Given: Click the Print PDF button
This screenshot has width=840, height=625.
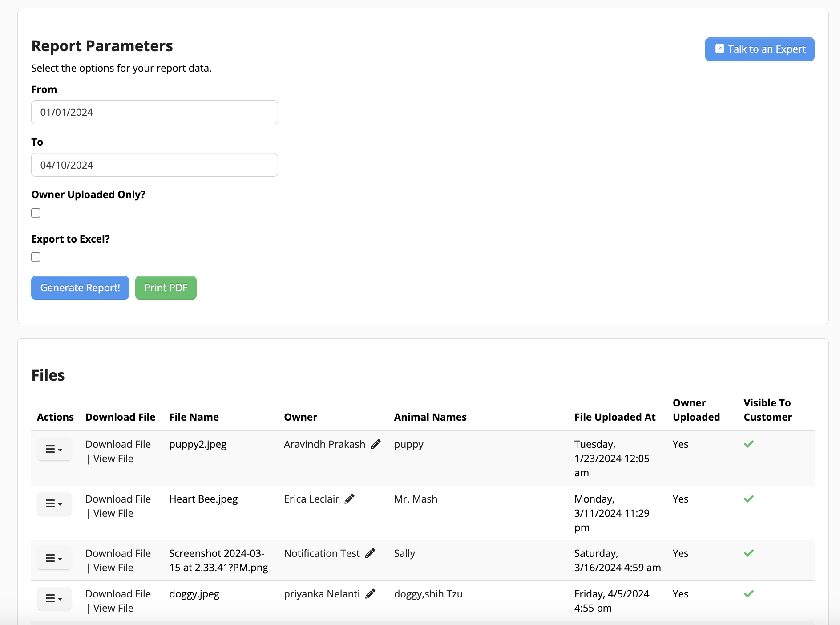Looking at the screenshot, I should (x=166, y=288).
